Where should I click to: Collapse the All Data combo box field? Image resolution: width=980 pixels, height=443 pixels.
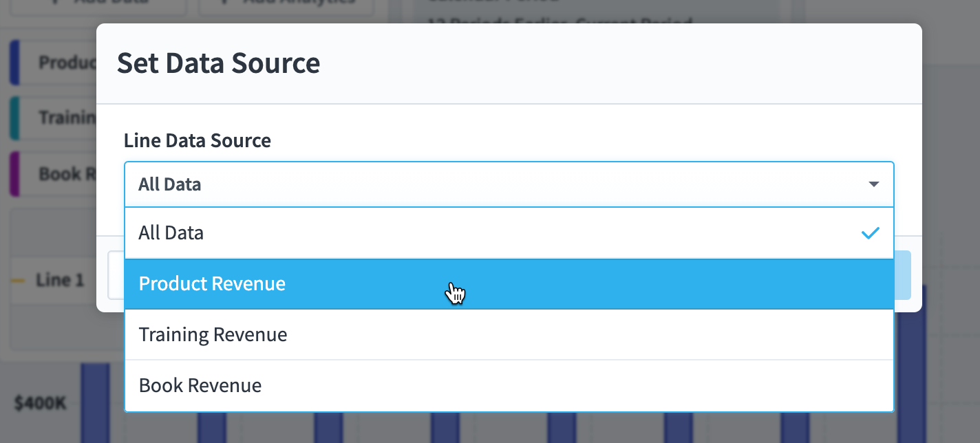[x=509, y=184]
